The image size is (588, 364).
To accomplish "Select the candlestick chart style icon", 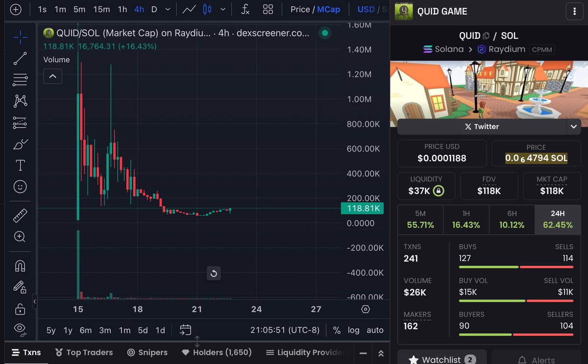I will point(208,9).
